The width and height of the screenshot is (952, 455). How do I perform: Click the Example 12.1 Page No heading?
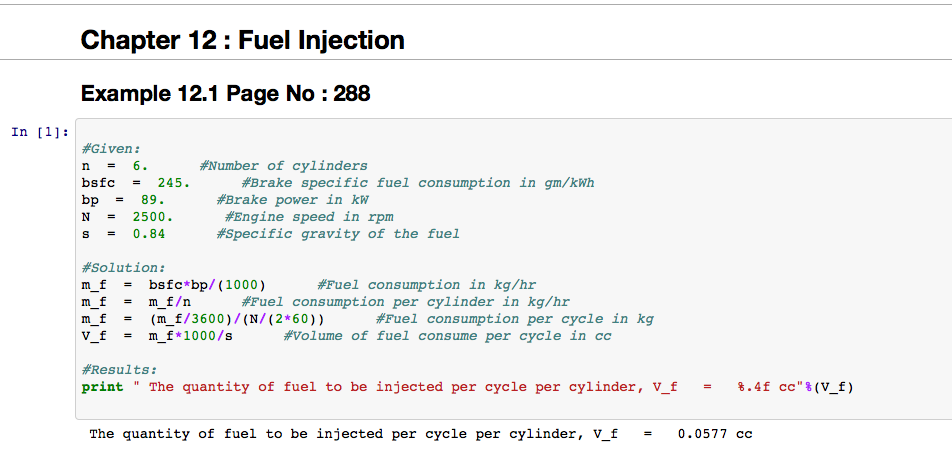pyautogui.click(x=225, y=94)
